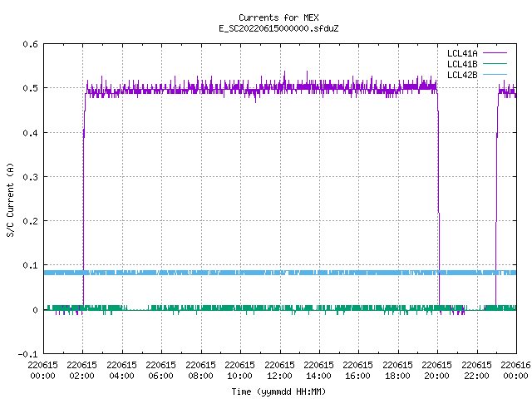The height and width of the screenshot is (399, 532).
Task: Click the 220615 06:00 time tick label
Action: coord(160,370)
